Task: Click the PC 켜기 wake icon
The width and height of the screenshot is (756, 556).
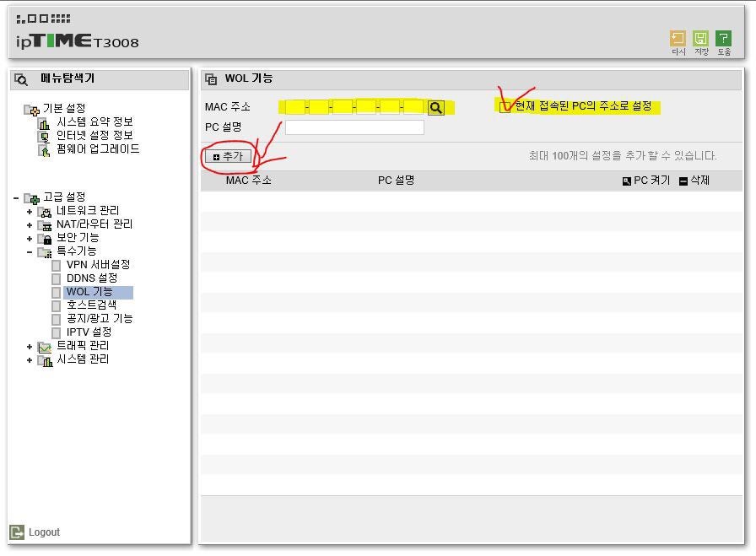Action: (626, 181)
